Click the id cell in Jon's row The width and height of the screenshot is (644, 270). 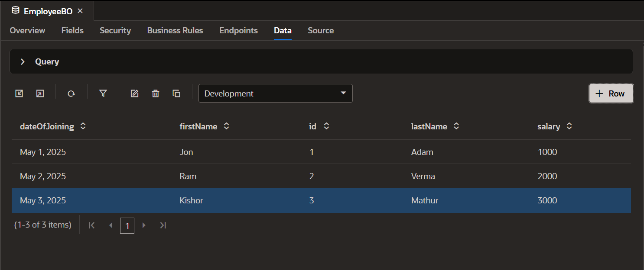click(312, 152)
